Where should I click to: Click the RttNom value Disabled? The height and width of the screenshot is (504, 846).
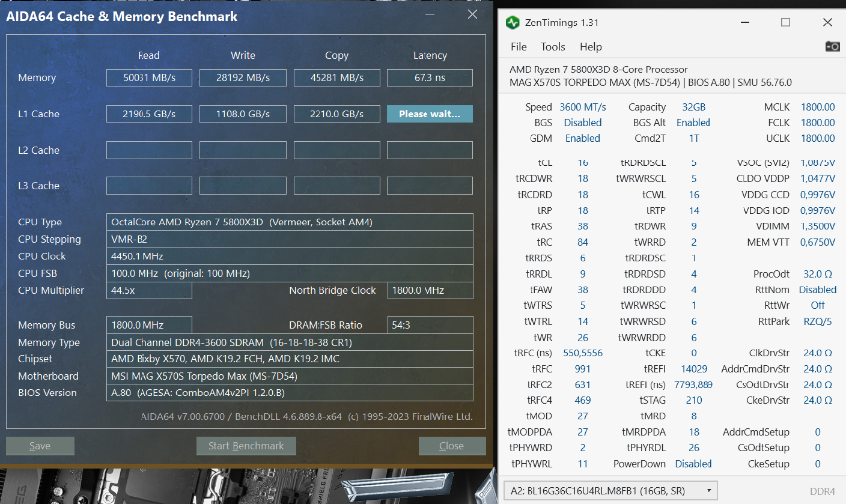tap(818, 290)
